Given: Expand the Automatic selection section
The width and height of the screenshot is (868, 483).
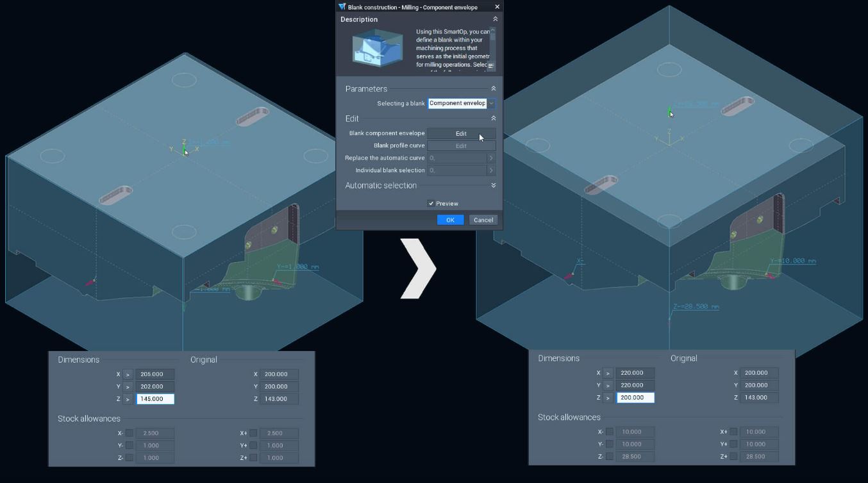Looking at the screenshot, I should [x=493, y=186].
